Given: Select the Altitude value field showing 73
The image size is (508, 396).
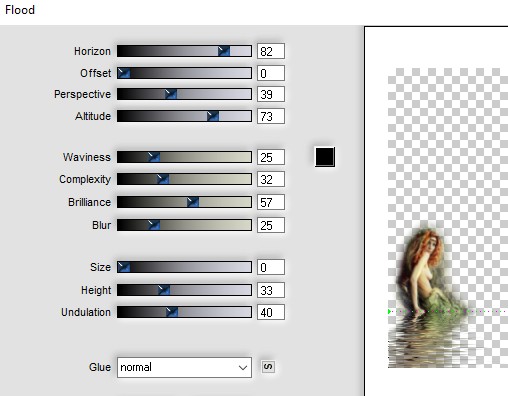Looking at the screenshot, I should point(271,116).
